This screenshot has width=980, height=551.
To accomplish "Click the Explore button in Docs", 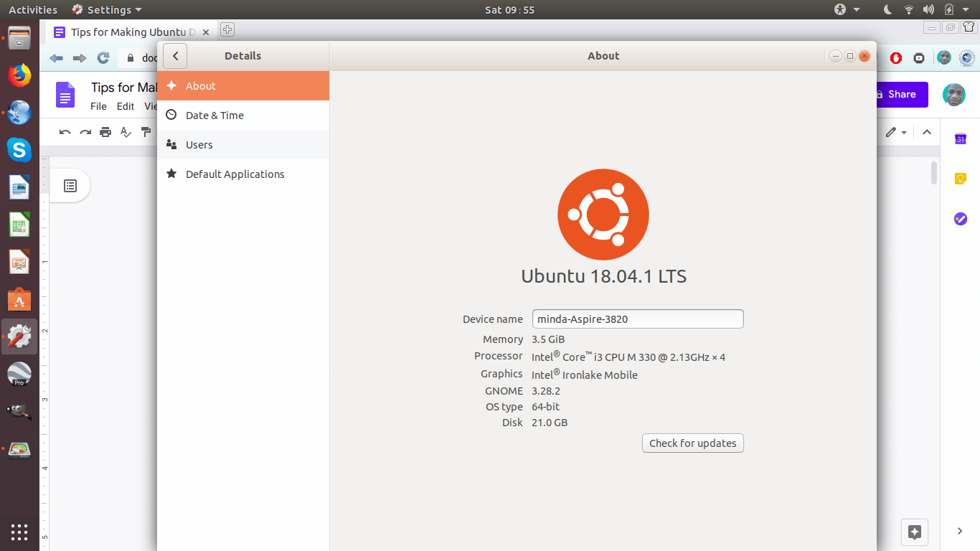I will coord(915,532).
